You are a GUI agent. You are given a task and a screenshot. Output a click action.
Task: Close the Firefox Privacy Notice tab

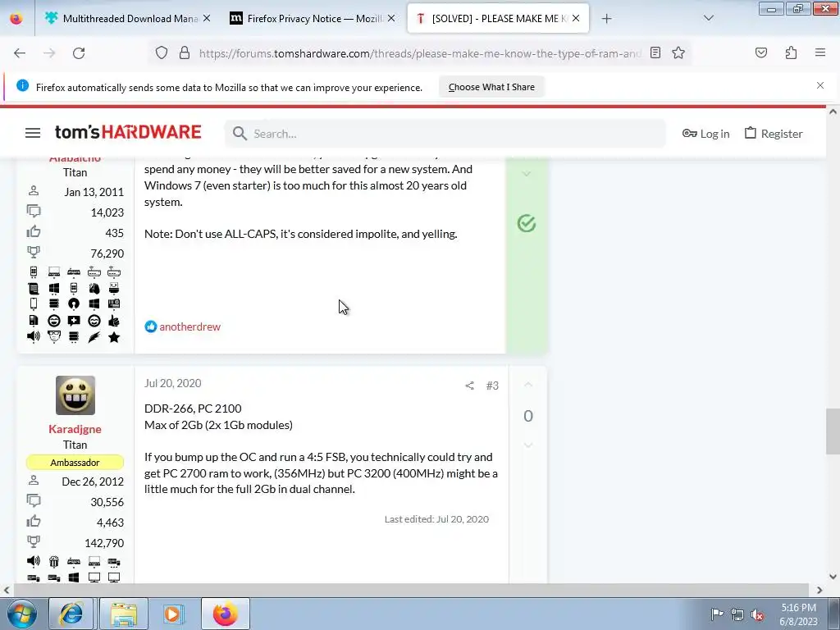(x=391, y=18)
